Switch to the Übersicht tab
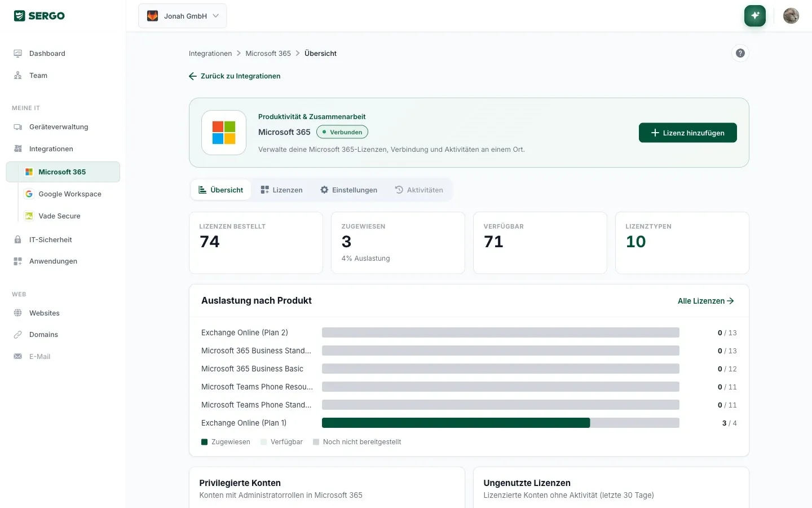 221,190
